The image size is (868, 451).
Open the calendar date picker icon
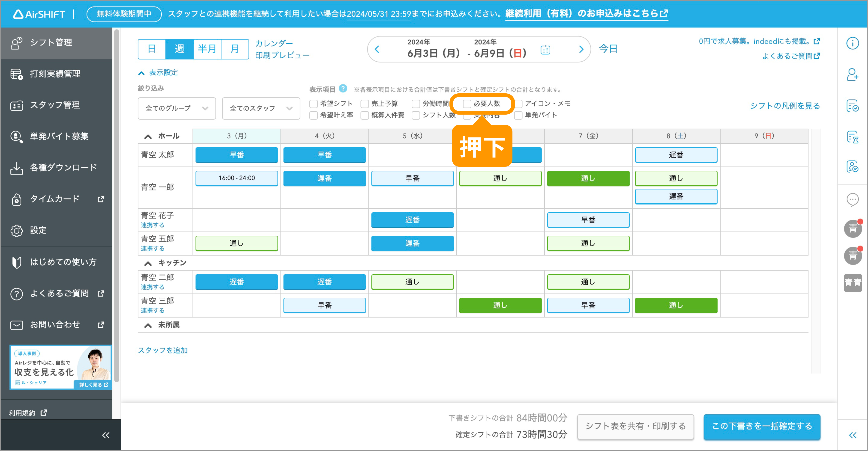[x=545, y=50]
